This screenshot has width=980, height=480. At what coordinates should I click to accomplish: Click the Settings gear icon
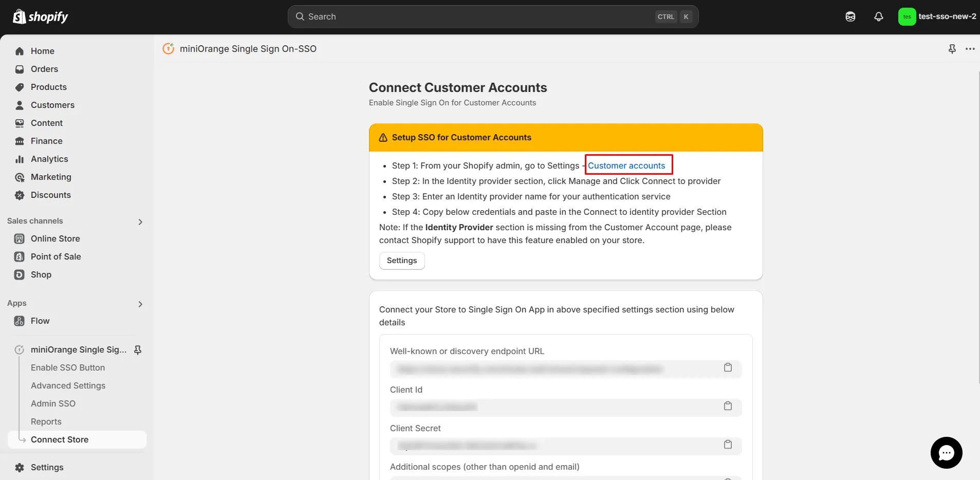pyautogui.click(x=20, y=467)
